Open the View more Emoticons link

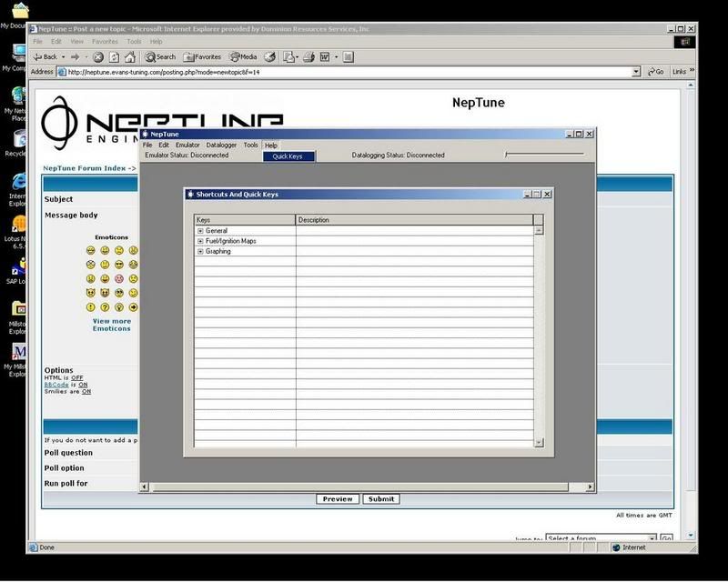click(111, 325)
